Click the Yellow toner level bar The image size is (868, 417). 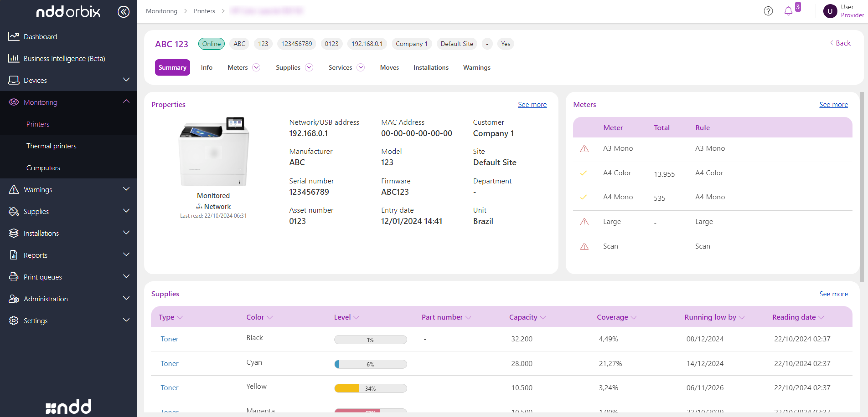tap(370, 388)
